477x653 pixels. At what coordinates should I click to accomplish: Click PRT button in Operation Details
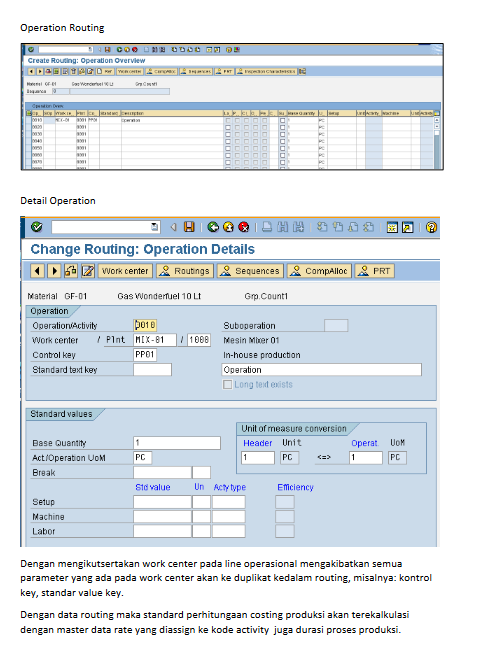375,271
